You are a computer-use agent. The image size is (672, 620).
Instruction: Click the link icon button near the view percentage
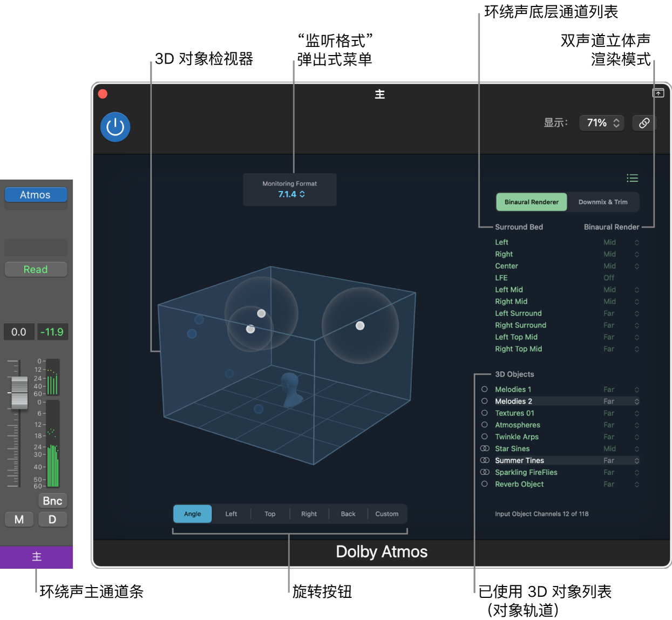644,123
